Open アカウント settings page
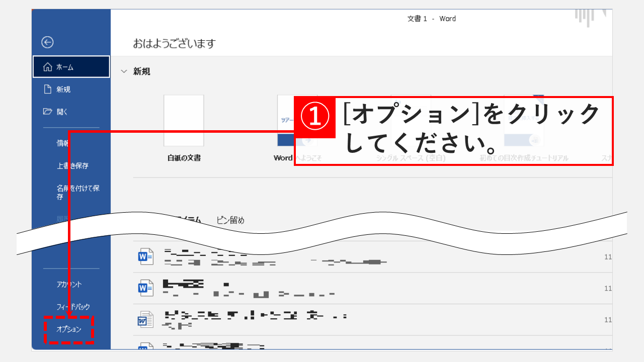The height and width of the screenshot is (362, 644). 69,285
